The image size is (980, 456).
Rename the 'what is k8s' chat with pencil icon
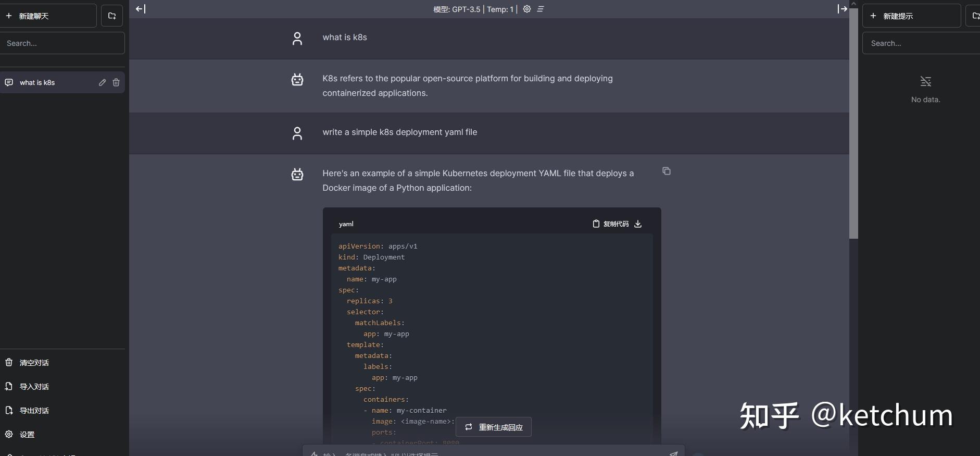tap(103, 82)
